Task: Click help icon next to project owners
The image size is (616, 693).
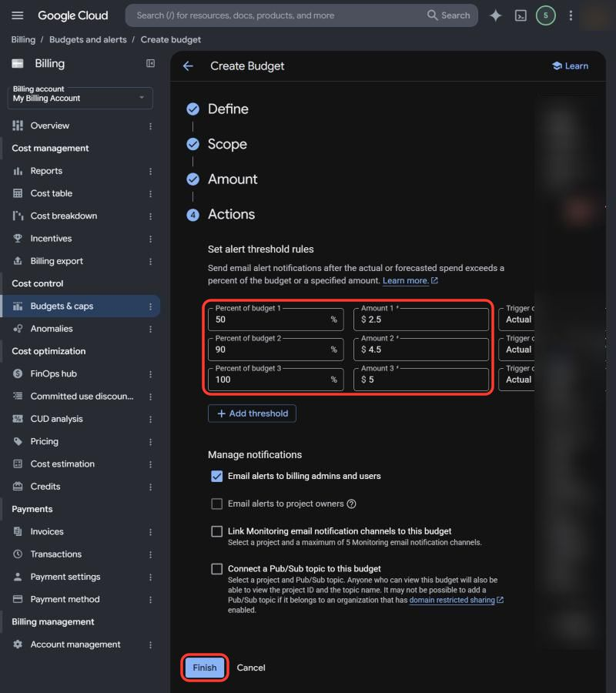Action: pyautogui.click(x=351, y=504)
